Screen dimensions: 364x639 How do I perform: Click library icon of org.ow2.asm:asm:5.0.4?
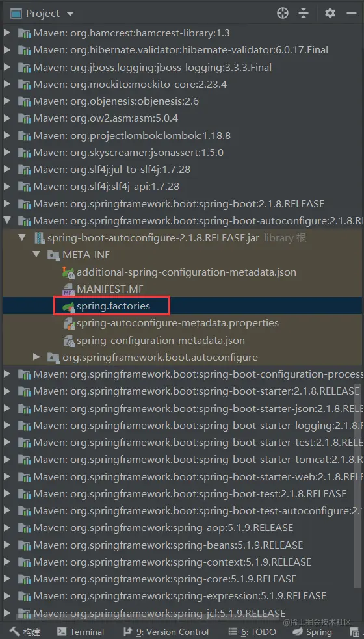click(25, 118)
